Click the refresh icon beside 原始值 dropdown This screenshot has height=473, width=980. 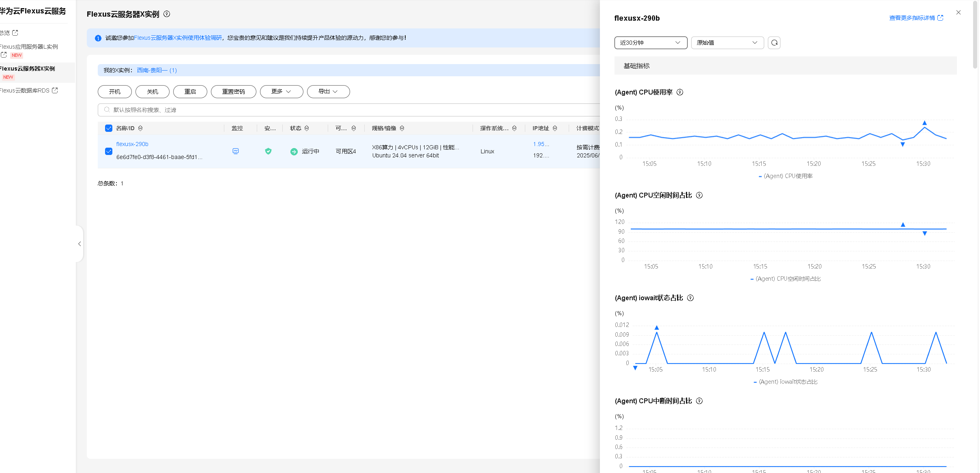(x=774, y=43)
